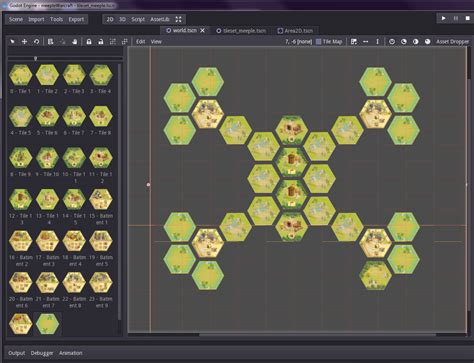
Task: Open the Scene menu
Action: click(x=16, y=19)
